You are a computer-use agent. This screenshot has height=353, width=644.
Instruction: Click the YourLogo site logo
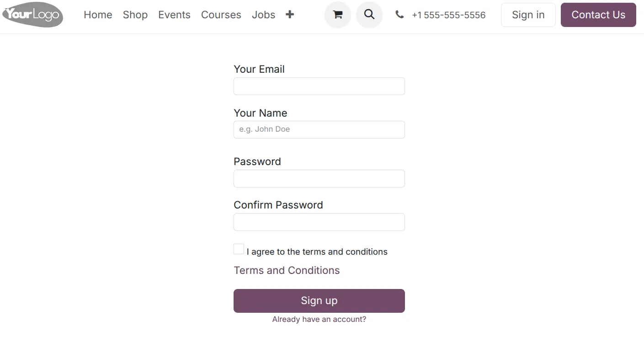33,15
